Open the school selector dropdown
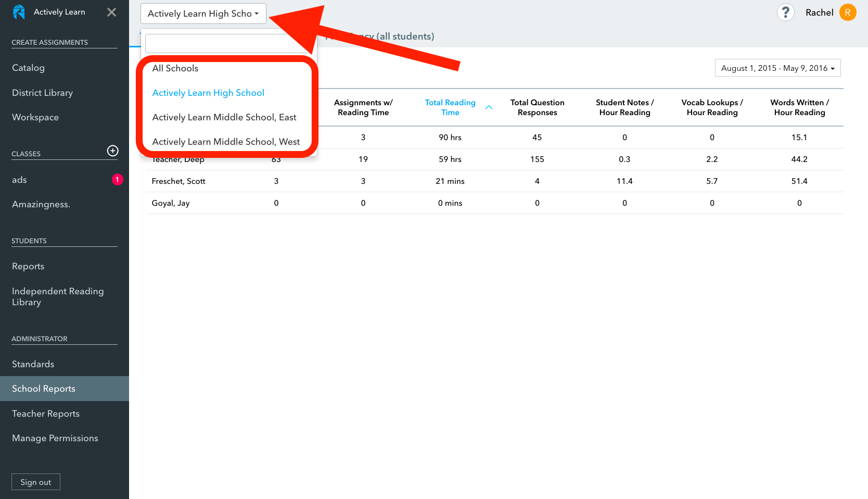This screenshot has width=868, height=499. tap(203, 14)
